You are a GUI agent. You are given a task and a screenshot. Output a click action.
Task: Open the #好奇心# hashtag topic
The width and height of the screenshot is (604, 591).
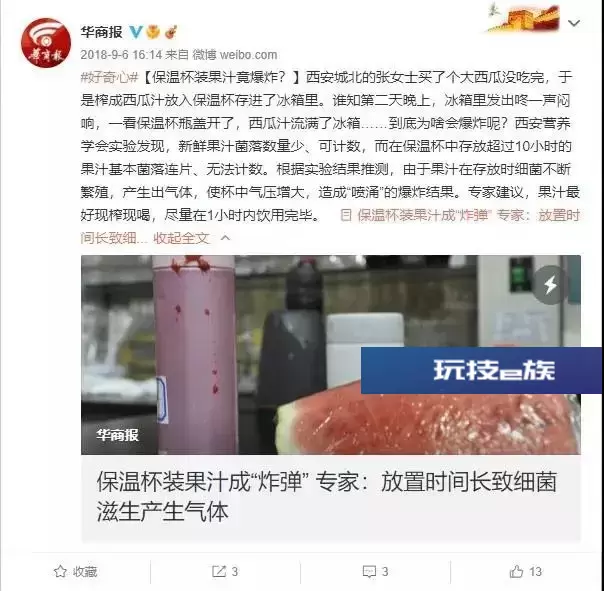(x=109, y=77)
